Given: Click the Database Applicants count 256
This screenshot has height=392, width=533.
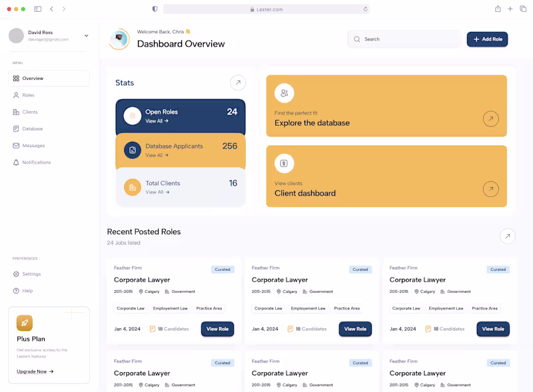Looking at the screenshot, I should click(x=230, y=146).
